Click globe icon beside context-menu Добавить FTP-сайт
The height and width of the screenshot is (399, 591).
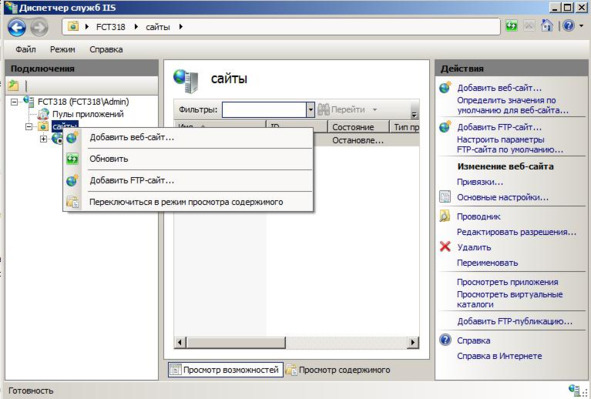(72, 180)
